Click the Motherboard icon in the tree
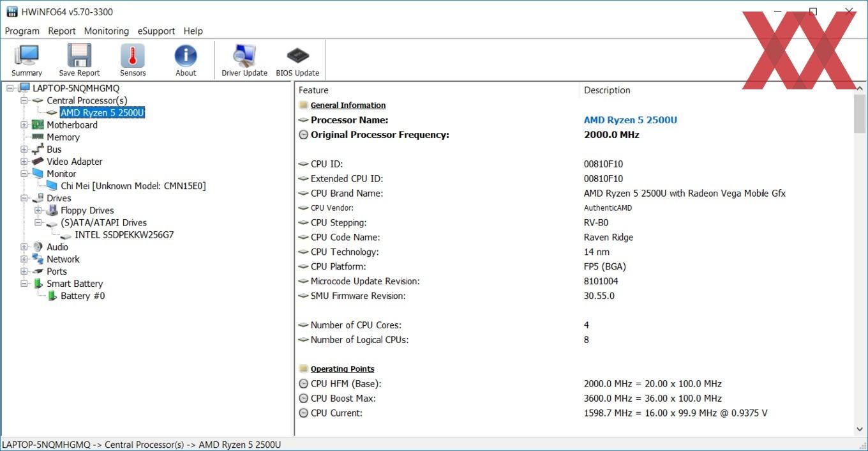Image resolution: width=868 pixels, height=451 pixels. tap(38, 125)
